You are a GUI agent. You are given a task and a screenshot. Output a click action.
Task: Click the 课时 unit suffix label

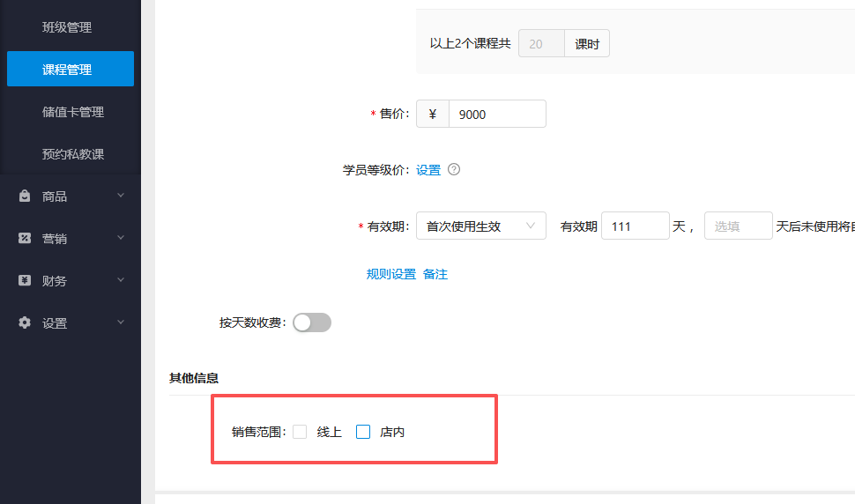[x=587, y=43]
